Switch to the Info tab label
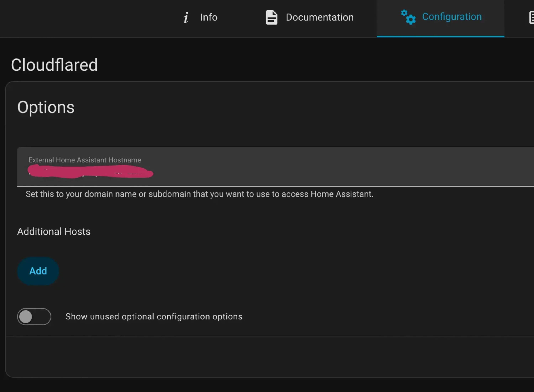The width and height of the screenshot is (534, 392). tap(209, 17)
